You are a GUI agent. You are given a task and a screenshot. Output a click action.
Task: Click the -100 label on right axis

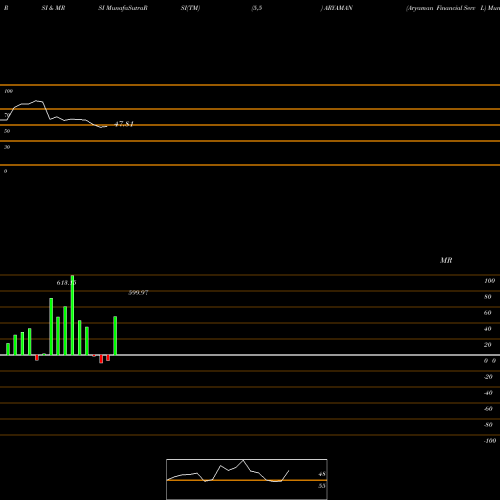tap(490, 441)
